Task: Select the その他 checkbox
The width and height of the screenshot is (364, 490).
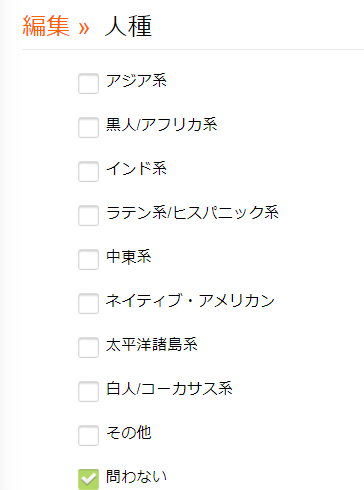Action: [x=88, y=435]
